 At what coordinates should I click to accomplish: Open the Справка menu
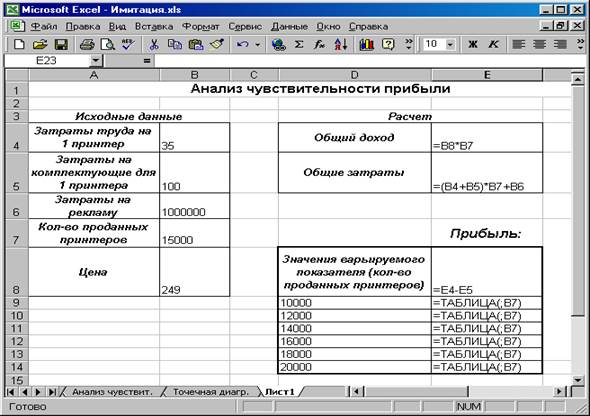click(x=368, y=26)
